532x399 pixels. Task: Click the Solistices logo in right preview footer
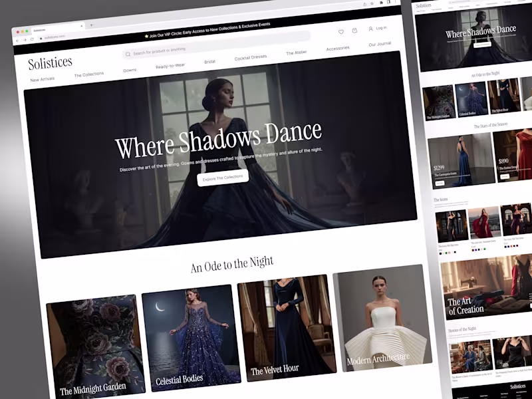tap(518, 386)
